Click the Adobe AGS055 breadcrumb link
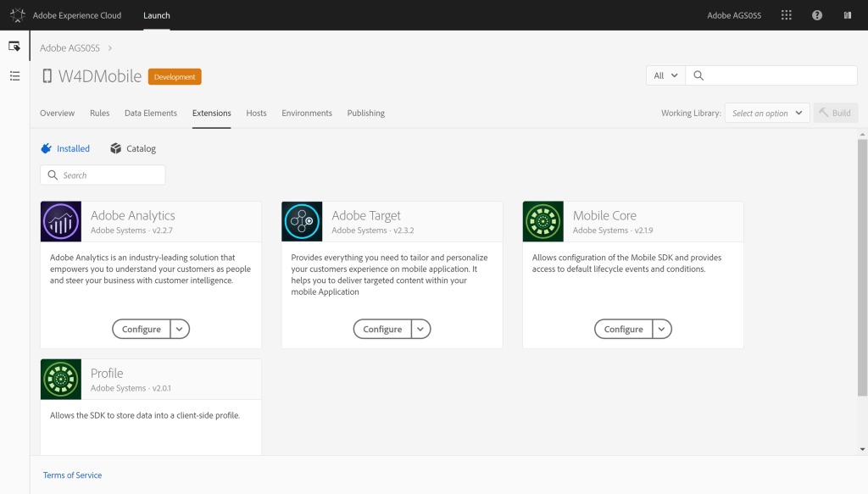 (x=70, y=48)
